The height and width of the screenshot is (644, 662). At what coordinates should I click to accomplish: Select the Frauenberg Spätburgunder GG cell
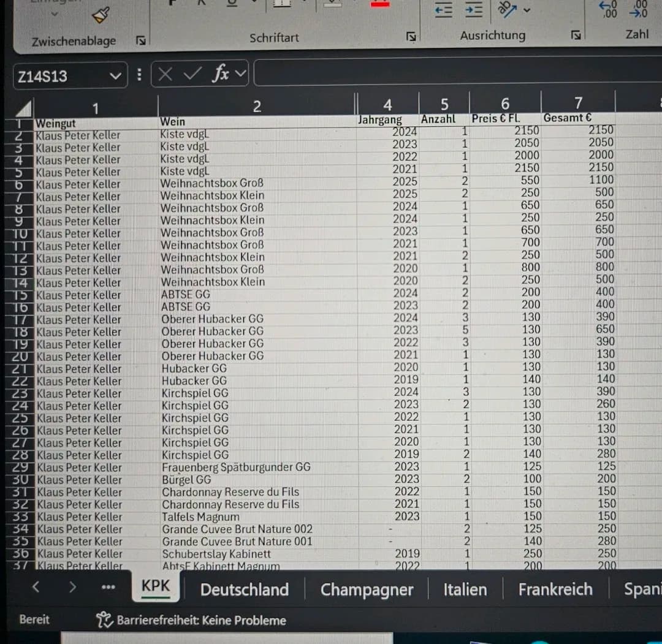click(x=260, y=467)
